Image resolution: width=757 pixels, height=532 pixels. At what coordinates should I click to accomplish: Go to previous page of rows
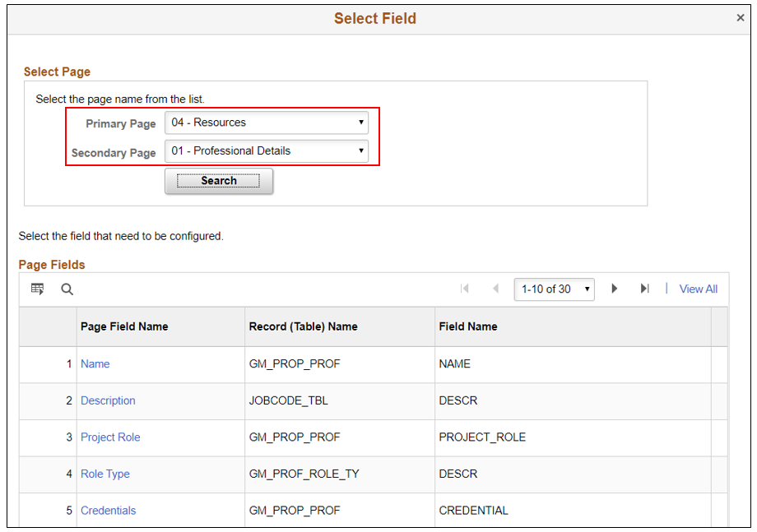click(x=495, y=289)
